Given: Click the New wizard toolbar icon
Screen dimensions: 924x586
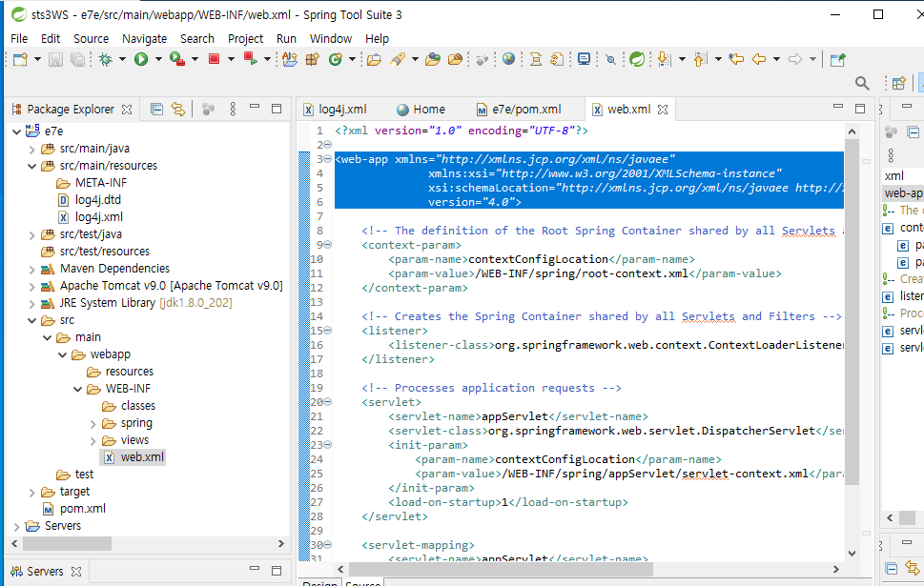Looking at the screenshot, I should click(x=21, y=59).
